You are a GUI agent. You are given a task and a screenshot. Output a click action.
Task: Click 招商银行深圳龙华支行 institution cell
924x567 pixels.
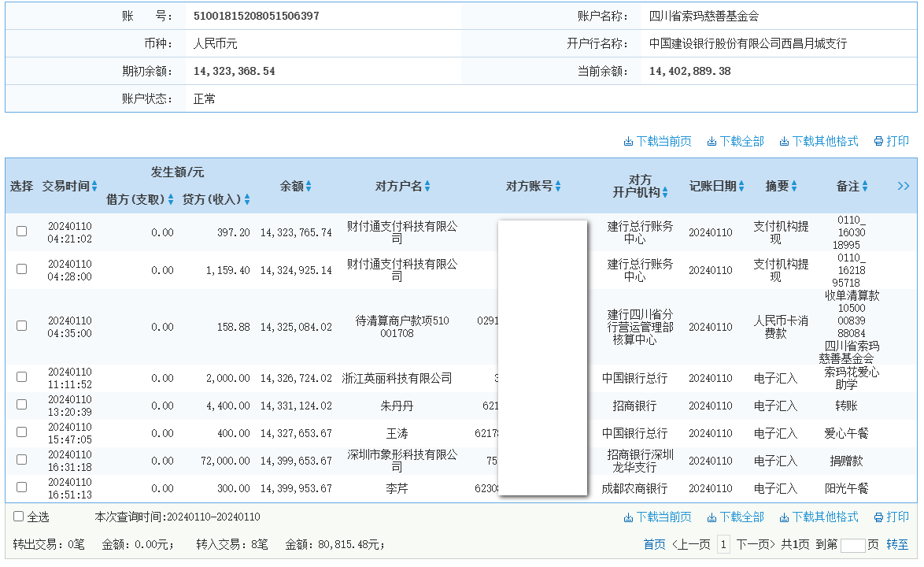(640, 461)
